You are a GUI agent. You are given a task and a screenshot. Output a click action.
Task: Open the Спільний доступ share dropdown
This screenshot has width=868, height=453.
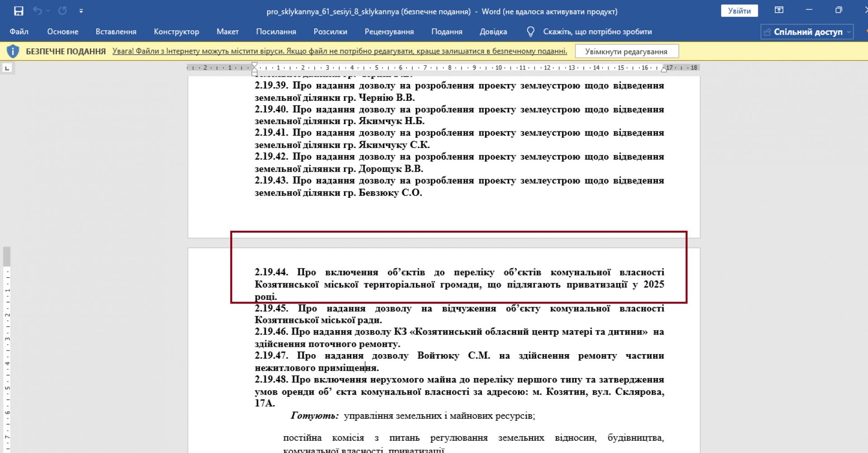click(x=807, y=32)
